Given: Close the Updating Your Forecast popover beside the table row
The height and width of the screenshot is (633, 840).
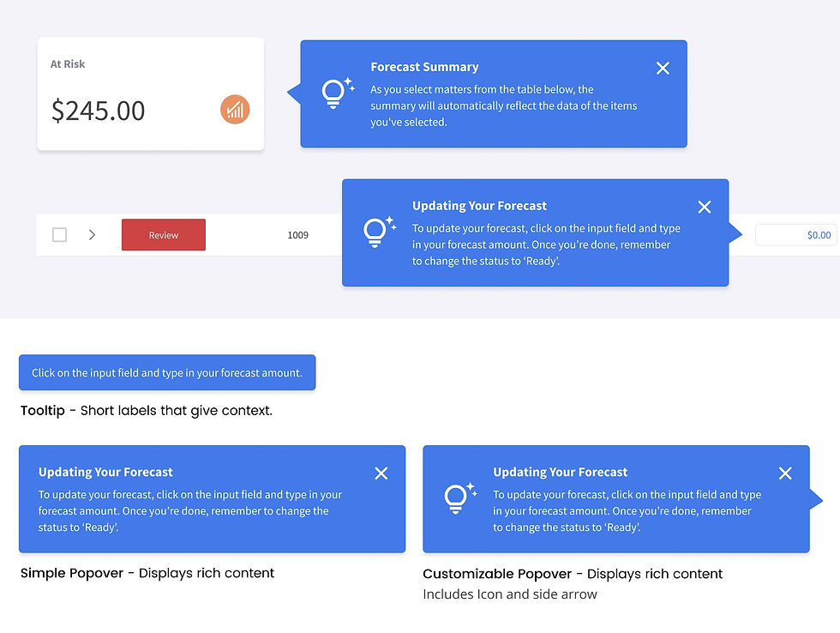Looking at the screenshot, I should coord(705,207).
